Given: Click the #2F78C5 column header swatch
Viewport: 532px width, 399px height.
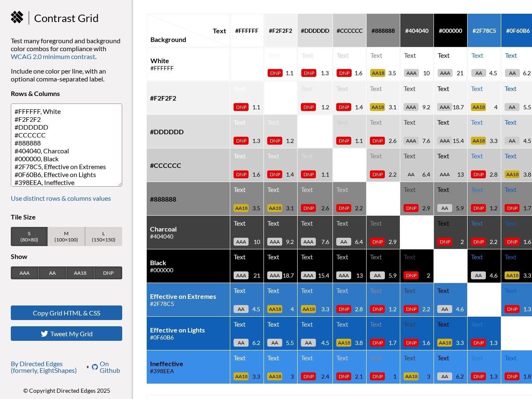Looking at the screenshot, I should tap(484, 31).
